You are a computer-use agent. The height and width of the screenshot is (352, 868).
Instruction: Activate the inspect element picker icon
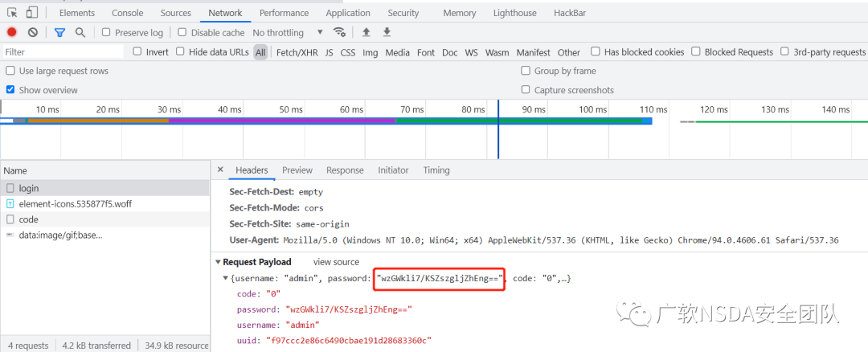tap(12, 12)
